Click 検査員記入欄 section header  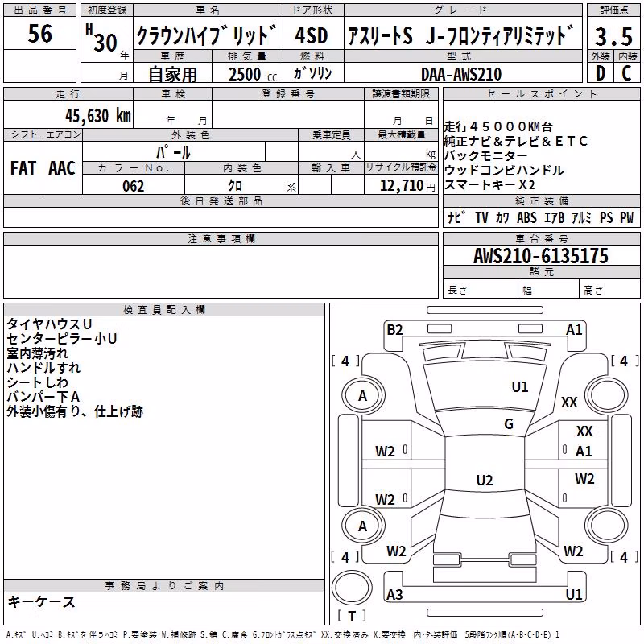[x=164, y=310]
